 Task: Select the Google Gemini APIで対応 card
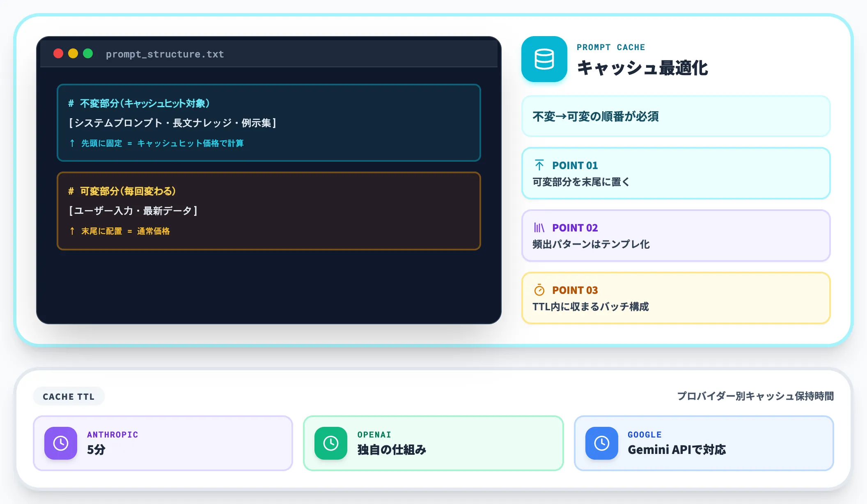[x=704, y=443]
